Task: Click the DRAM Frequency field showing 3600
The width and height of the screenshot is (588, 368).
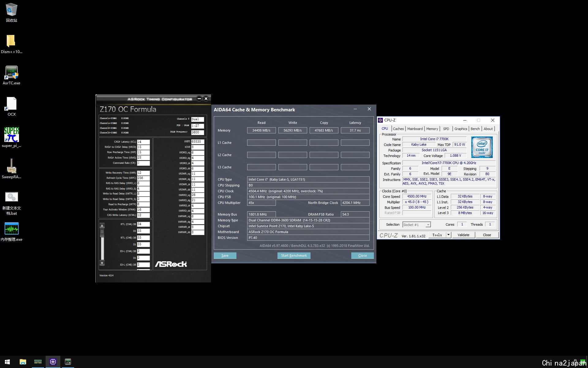Action: point(198,132)
